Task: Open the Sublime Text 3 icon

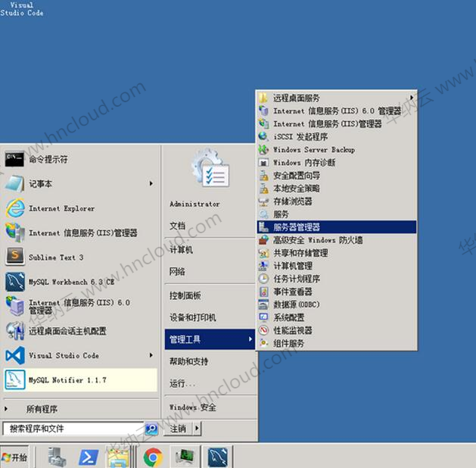Action: (14, 257)
